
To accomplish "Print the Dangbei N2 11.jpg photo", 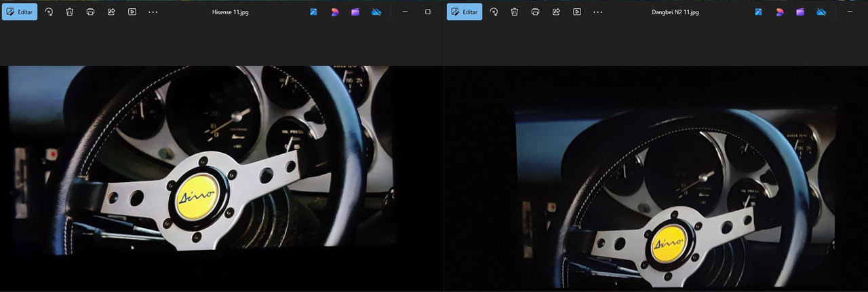I will (535, 12).
